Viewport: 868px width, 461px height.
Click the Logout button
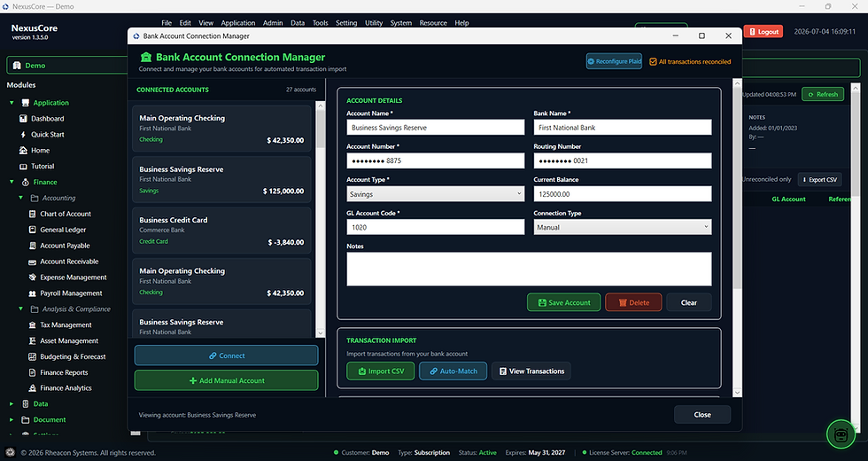763,32
